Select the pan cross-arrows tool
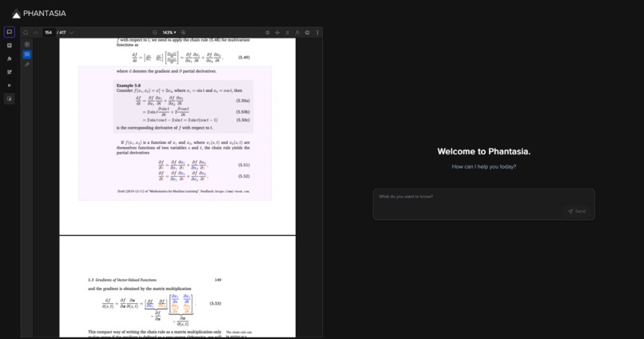Screen dimensions: 644x339 pos(277,33)
